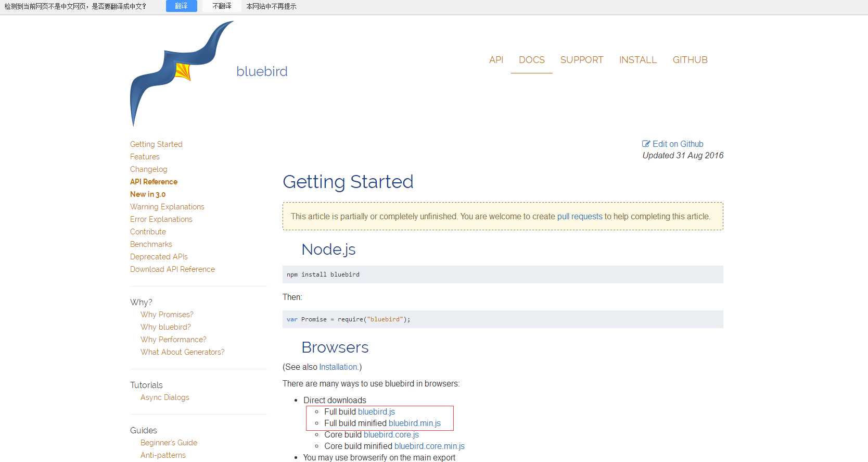Open the API navigation item

click(x=496, y=60)
